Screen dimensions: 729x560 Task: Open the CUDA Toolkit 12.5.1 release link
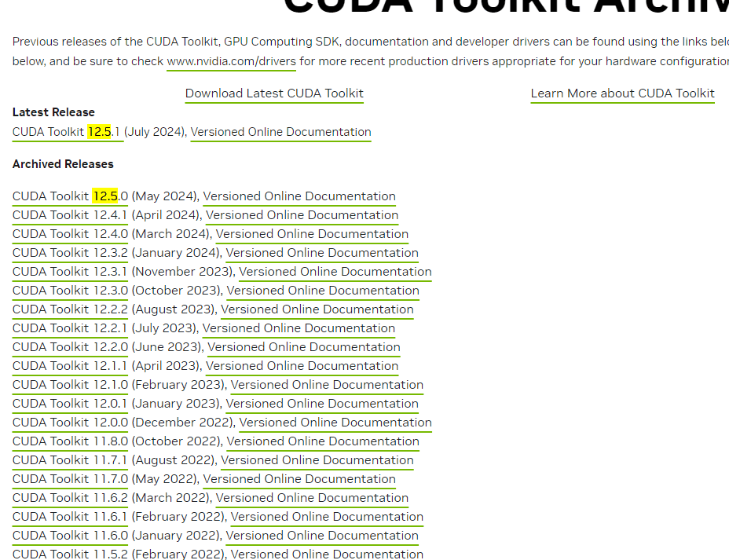(x=66, y=132)
